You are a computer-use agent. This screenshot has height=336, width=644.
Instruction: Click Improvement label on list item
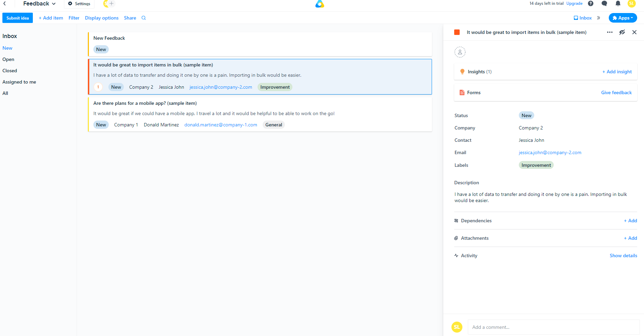click(275, 87)
